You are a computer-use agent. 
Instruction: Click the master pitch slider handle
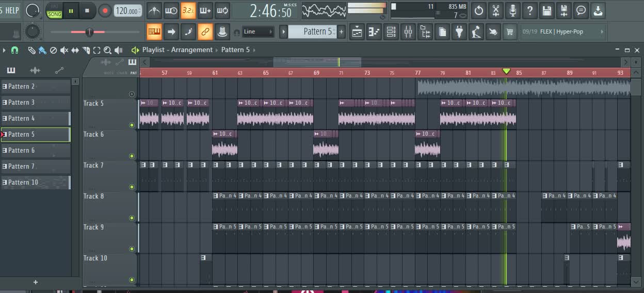[x=89, y=32]
